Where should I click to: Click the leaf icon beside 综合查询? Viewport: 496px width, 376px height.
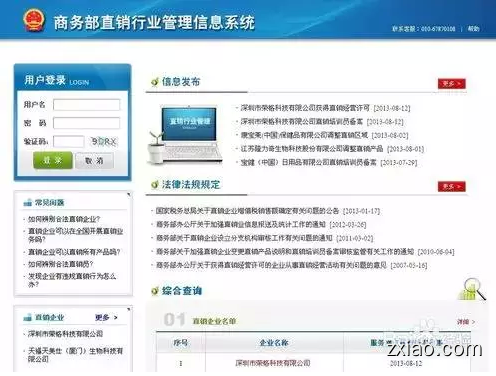pos(155,291)
